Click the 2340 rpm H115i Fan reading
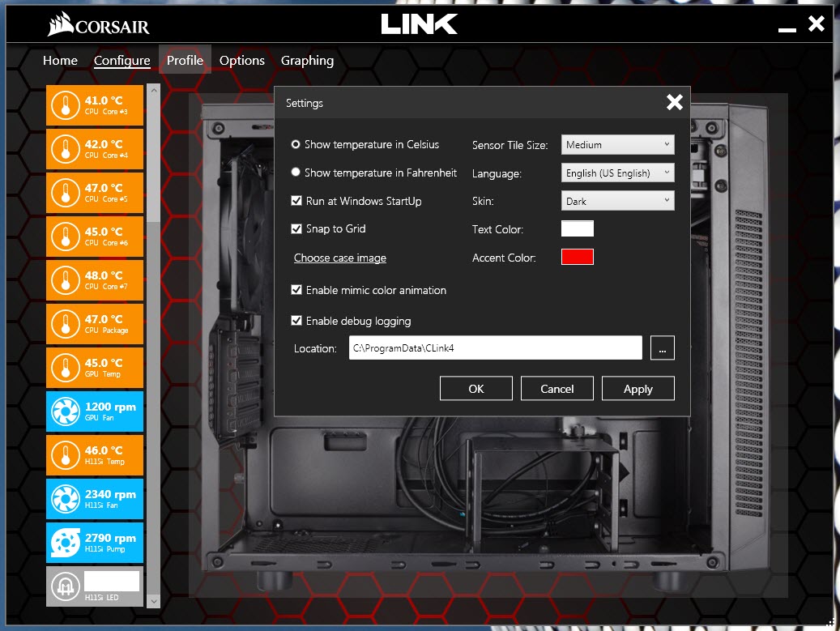The image size is (840, 631). 110,494
